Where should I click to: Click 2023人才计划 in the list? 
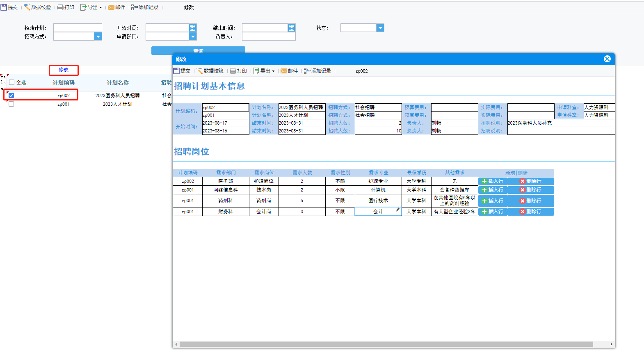118,104
